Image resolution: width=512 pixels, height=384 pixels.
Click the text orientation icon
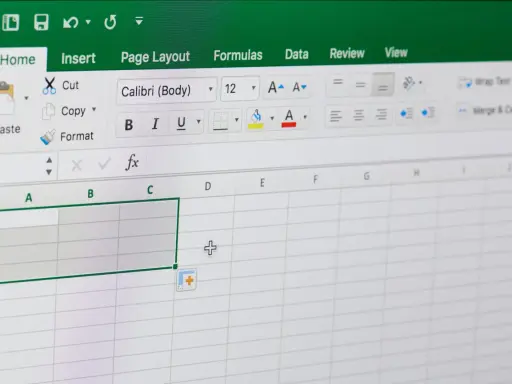409,83
